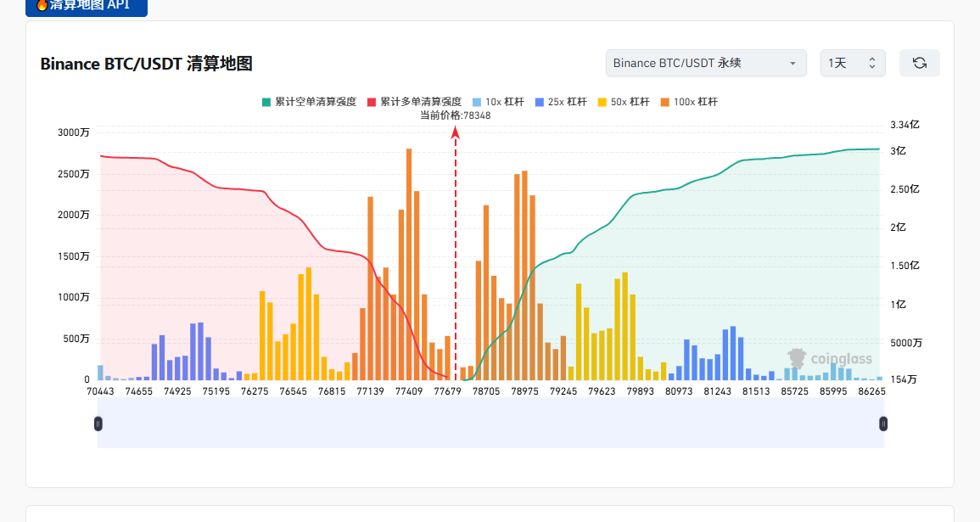Click the 当前价格:78348 label

455,115
